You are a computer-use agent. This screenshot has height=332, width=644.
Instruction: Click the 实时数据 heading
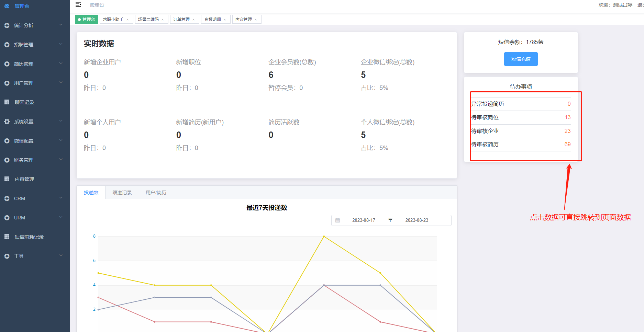[x=99, y=44]
